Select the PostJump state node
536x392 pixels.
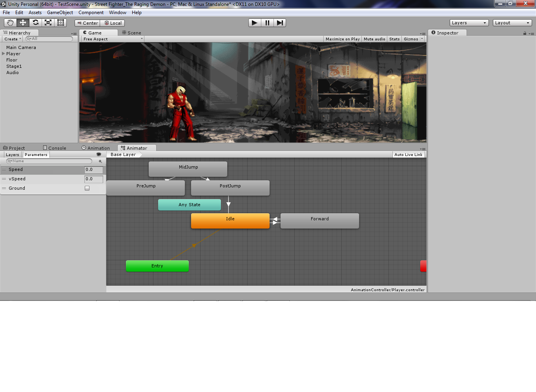(x=230, y=188)
